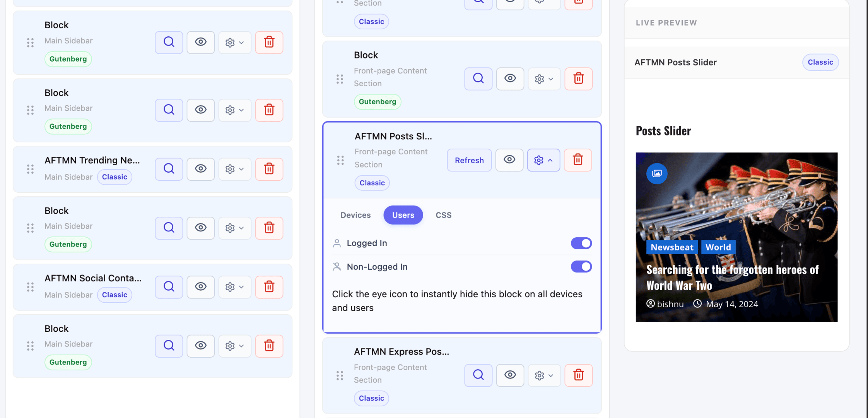Preview the AFTMN Trending News widget with magnifier

tap(169, 169)
